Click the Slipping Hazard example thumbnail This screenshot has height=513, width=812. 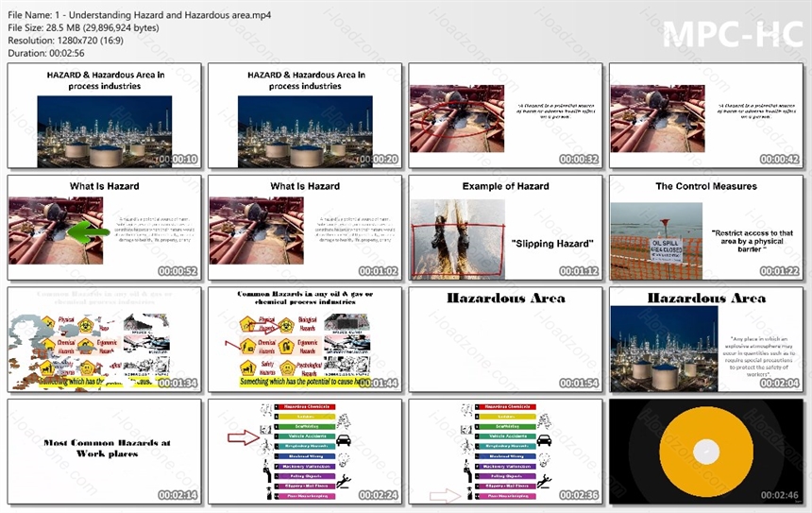pos(505,228)
